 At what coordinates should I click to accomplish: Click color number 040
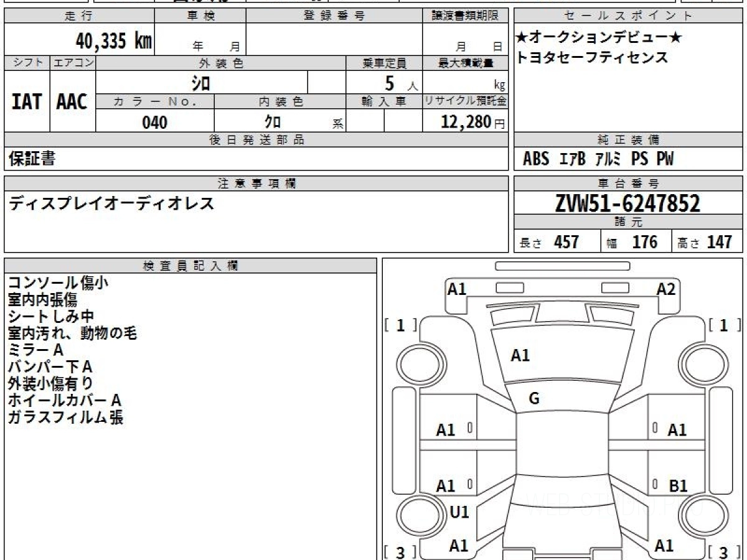pyautogui.click(x=154, y=123)
